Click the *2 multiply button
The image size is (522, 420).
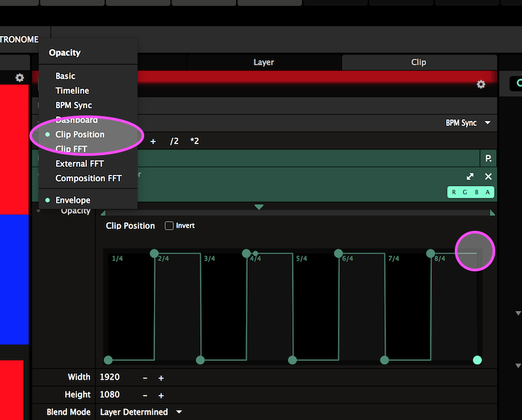pos(194,141)
